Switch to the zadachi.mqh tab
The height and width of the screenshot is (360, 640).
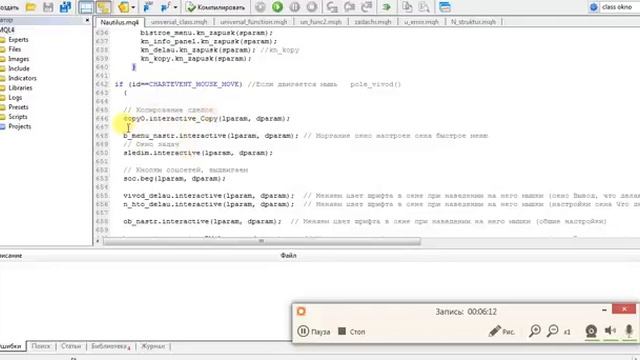click(373, 22)
